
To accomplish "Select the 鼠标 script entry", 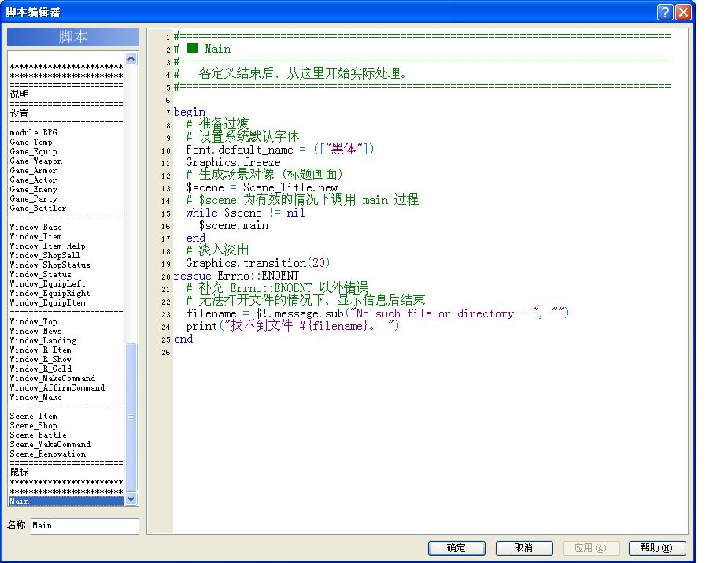I will (x=66, y=472).
